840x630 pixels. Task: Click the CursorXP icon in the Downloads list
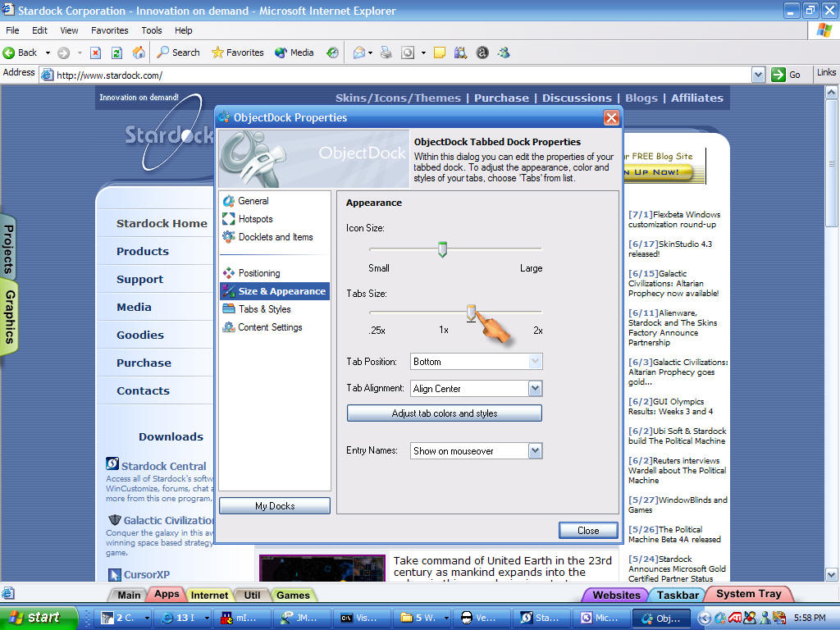[x=115, y=575]
